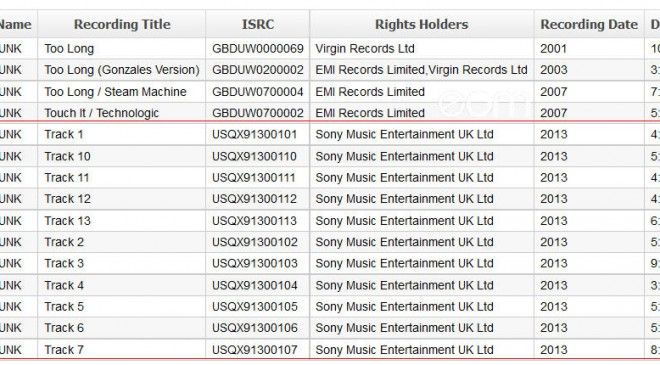Click Virgin Records Ltd rights holder cell

[x=422, y=49]
